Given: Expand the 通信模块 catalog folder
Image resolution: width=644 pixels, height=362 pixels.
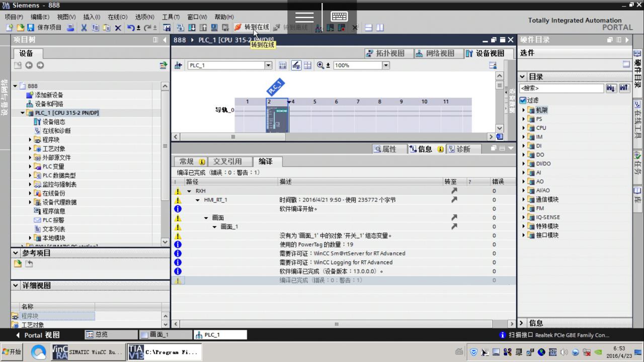Looking at the screenshot, I should tap(523, 200).
